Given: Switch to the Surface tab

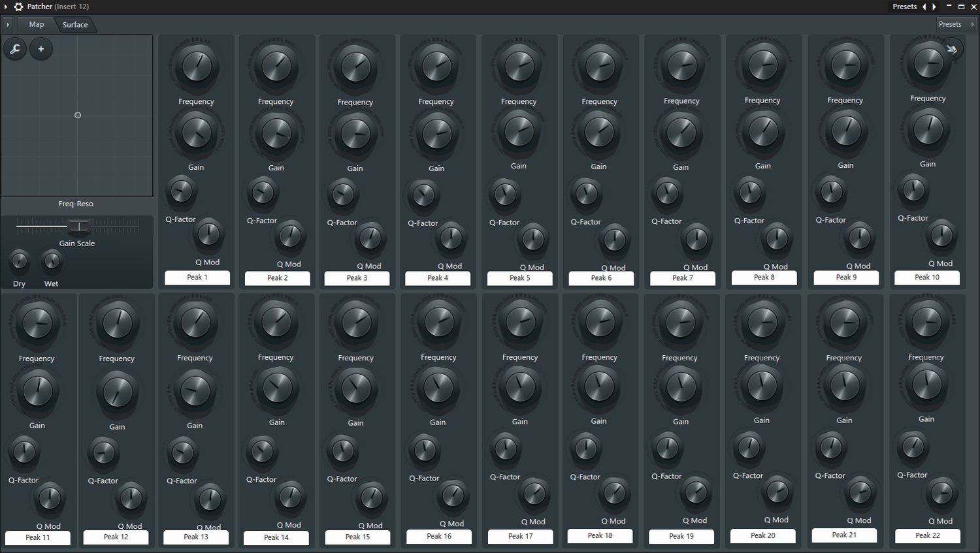Looking at the screenshot, I should coord(75,25).
